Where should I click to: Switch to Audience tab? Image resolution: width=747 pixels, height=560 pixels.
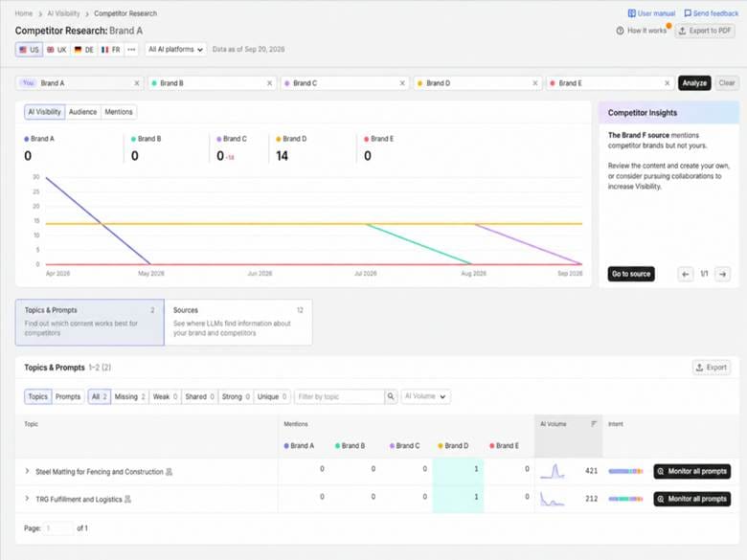point(83,112)
